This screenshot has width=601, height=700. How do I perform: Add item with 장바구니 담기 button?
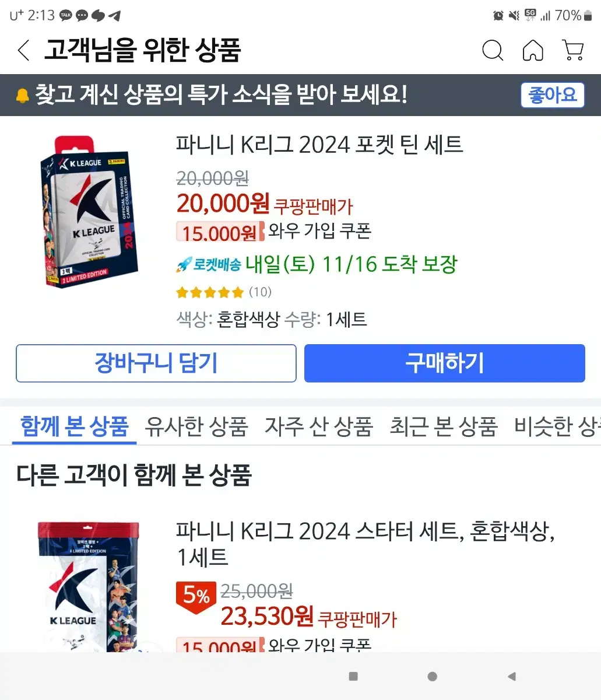coord(156,363)
